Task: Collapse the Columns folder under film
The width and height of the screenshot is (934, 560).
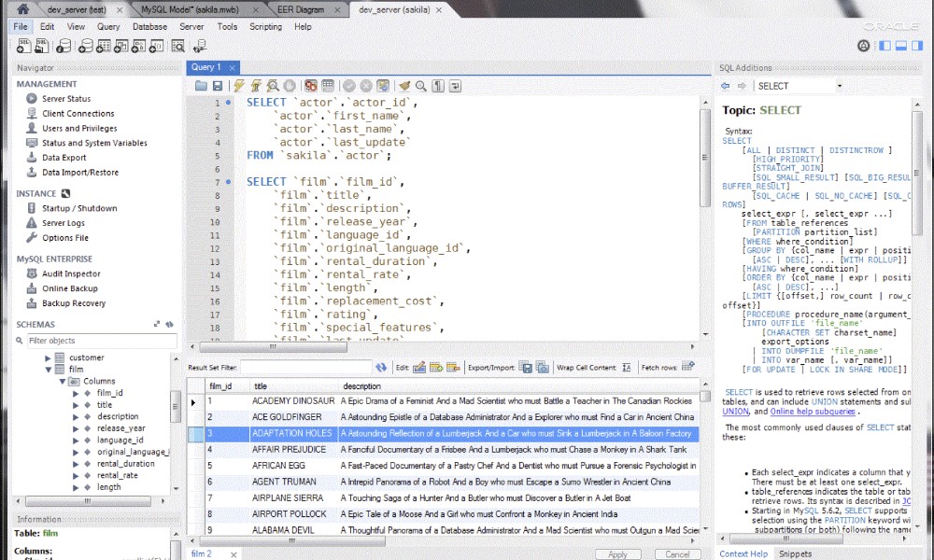Action: tap(62, 382)
